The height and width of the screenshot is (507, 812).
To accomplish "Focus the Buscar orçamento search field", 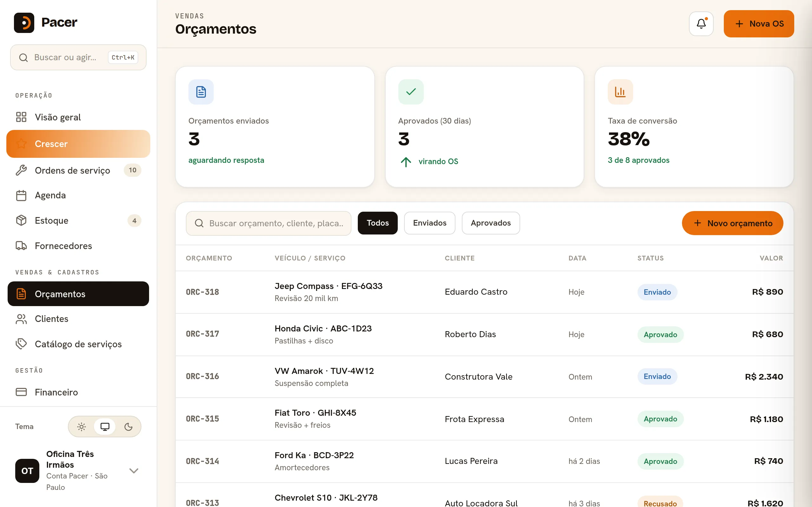I will (268, 223).
